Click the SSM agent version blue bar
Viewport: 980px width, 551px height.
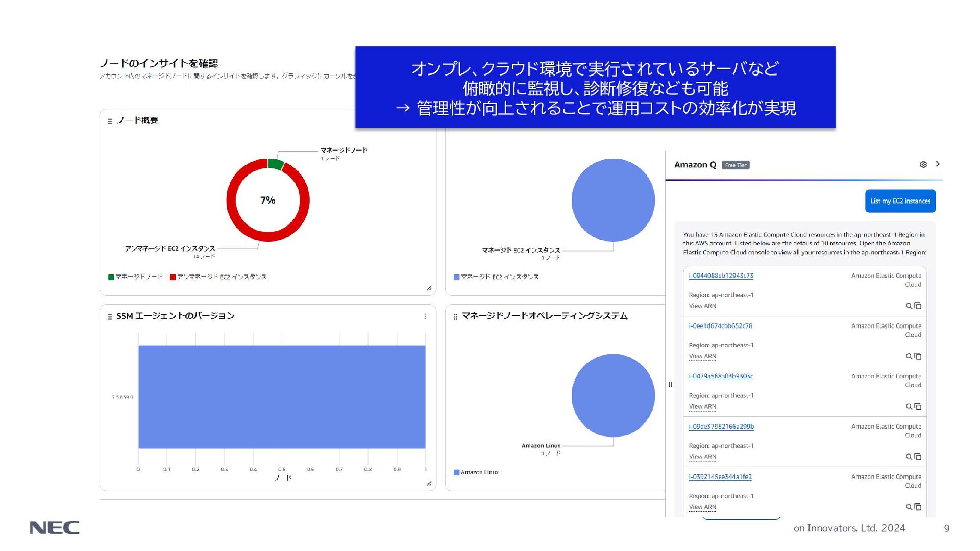coord(282,397)
